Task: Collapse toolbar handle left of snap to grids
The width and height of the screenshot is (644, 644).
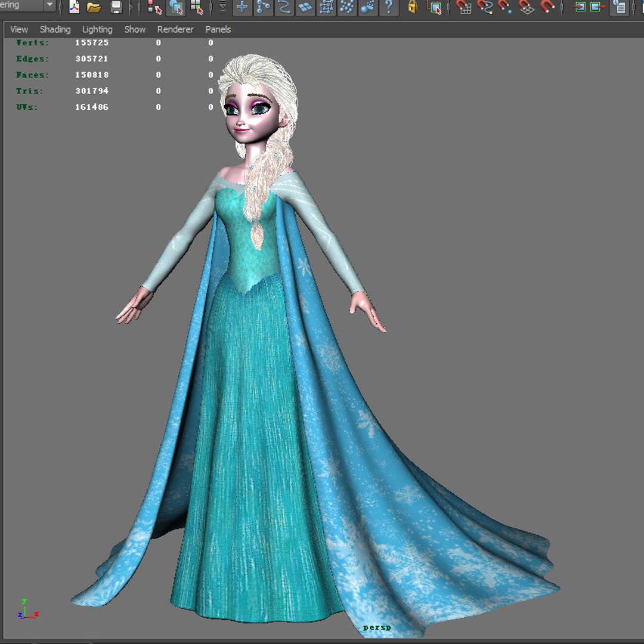Action: click(448, 7)
